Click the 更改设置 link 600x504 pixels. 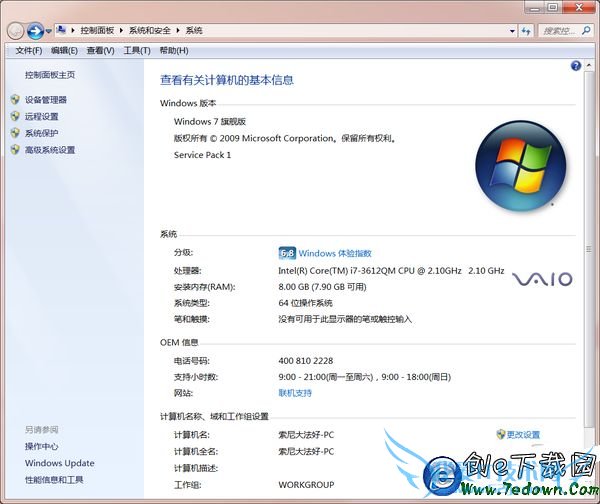point(523,435)
